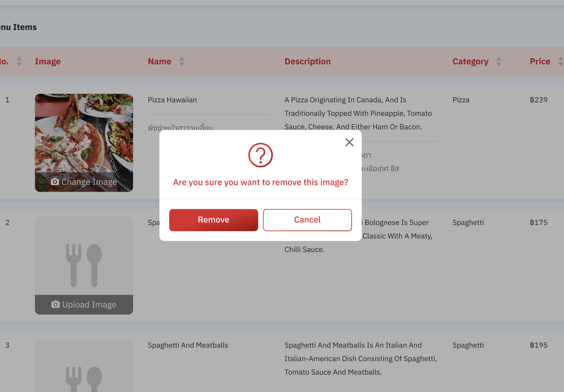
Task: Select the Pizza Hawaiian name text
Action: pos(172,100)
